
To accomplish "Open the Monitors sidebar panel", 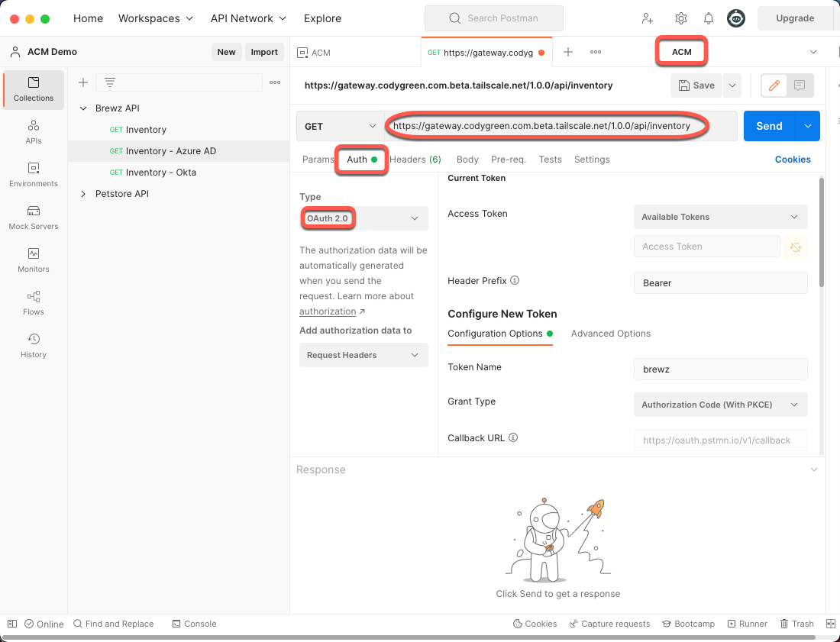I will coord(34,260).
